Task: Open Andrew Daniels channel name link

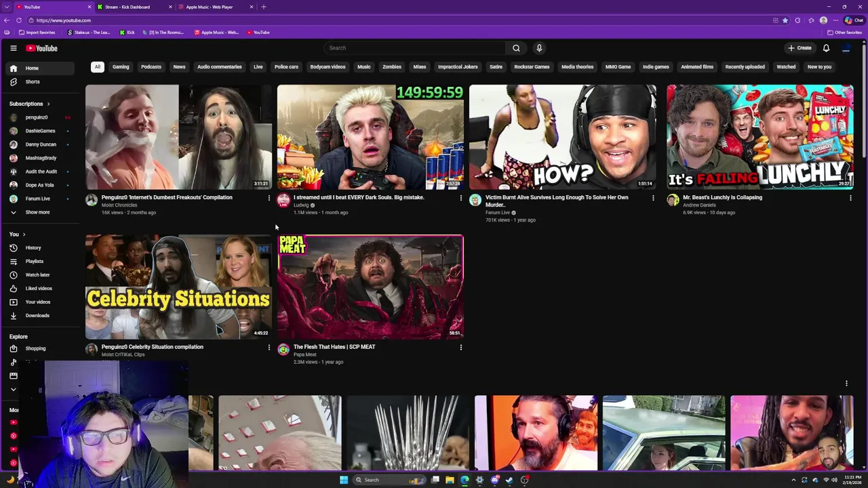Action: tap(699, 205)
